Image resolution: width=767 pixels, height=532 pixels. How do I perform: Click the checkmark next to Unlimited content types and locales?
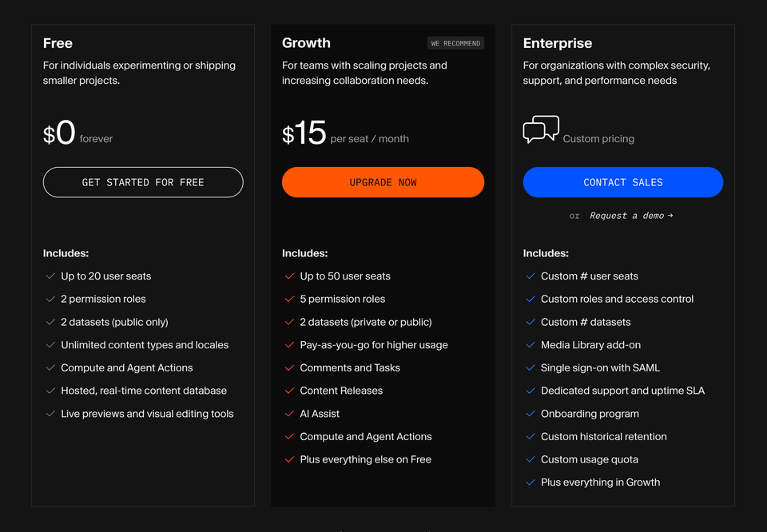[49, 344]
